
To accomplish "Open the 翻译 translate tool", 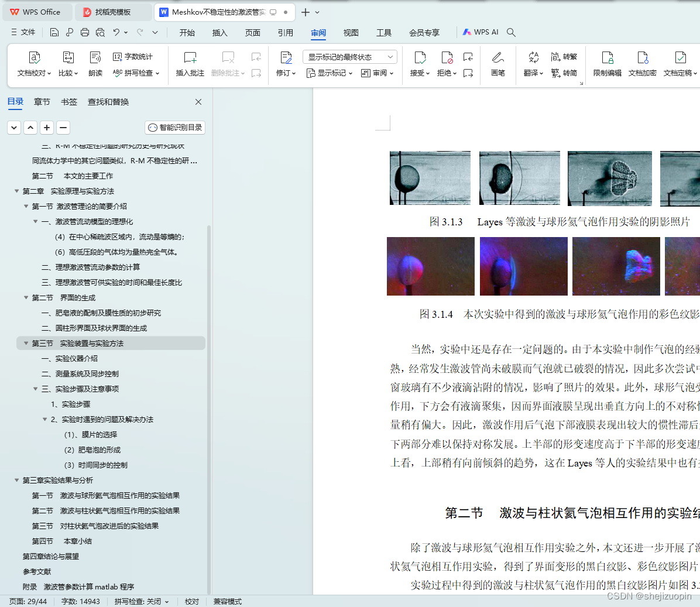I will tap(533, 64).
